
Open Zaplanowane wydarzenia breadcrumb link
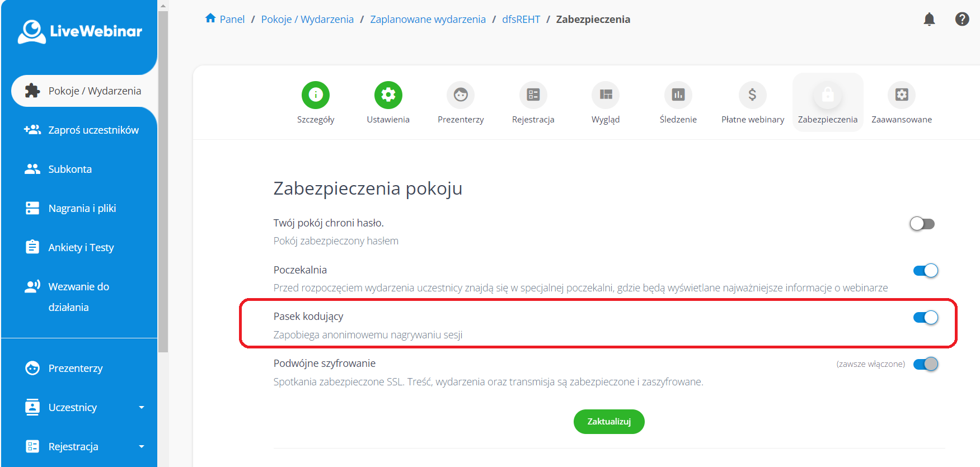pyautogui.click(x=428, y=18)
